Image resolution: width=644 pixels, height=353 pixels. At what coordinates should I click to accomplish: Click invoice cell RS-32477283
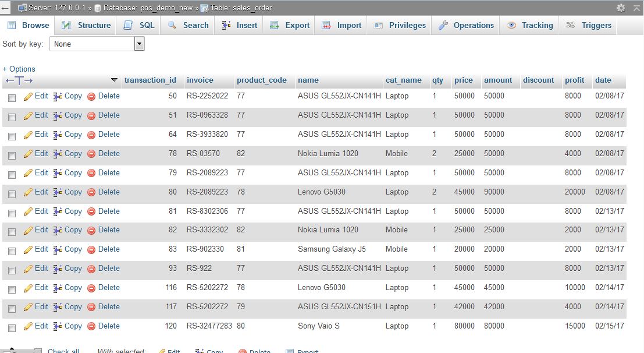pos(209,326)
